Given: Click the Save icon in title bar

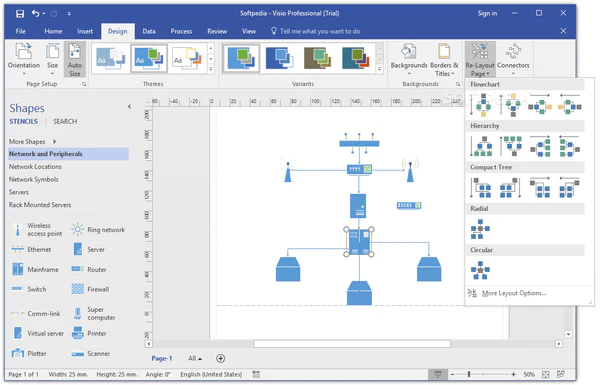Looking at the screenshot, I should [20, 14].
